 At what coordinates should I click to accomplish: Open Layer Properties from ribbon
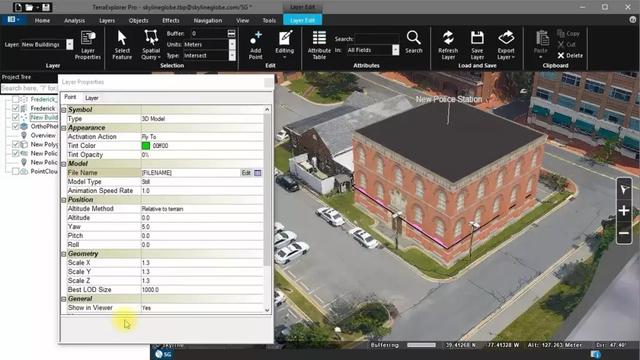tap(88, 45)
